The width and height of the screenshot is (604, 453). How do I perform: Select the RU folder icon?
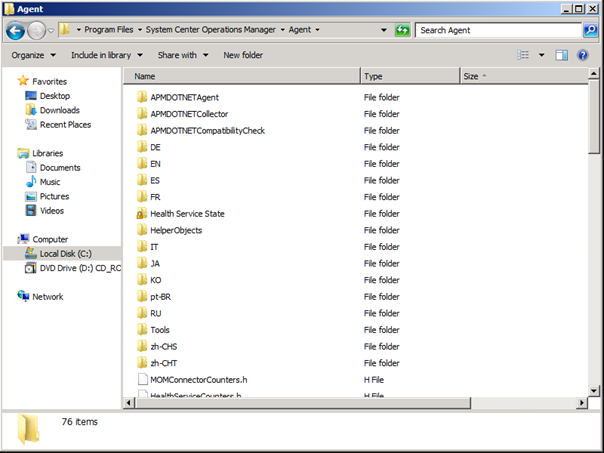click(x=142, y=313)
